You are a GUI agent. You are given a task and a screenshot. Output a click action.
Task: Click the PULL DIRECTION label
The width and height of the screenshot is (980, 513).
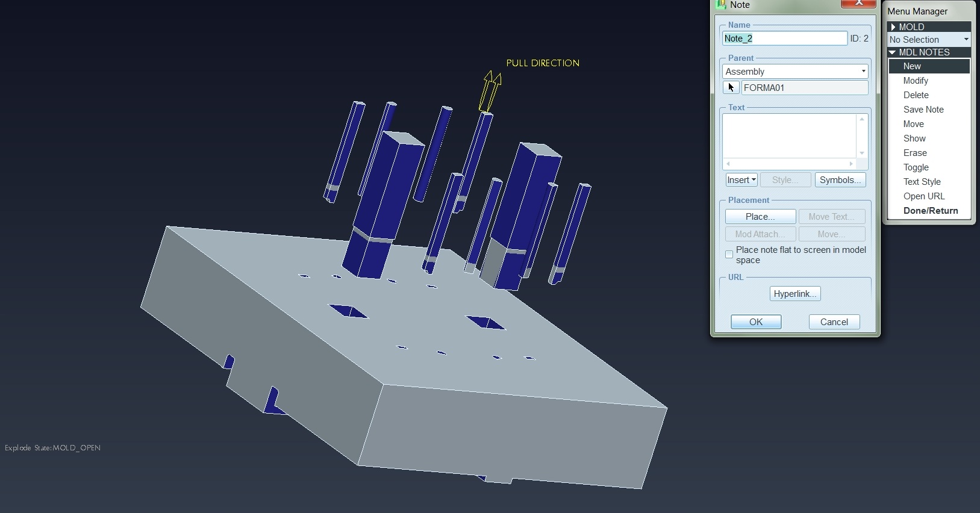543,63
